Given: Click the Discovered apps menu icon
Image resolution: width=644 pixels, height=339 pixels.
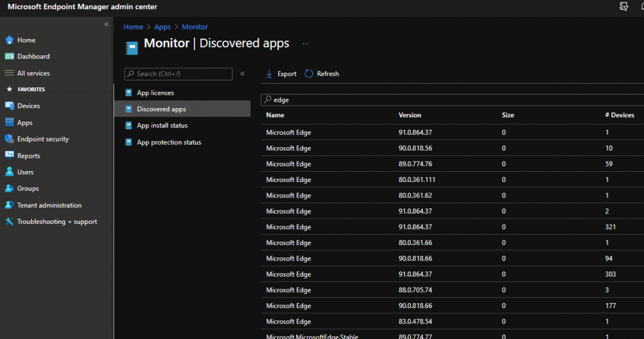Looking at the screenshot, I should 129,109.
